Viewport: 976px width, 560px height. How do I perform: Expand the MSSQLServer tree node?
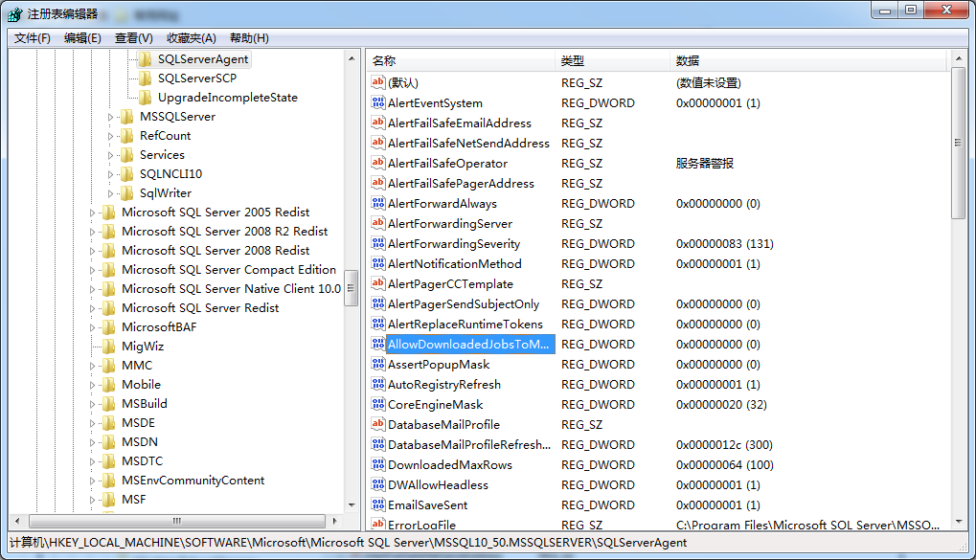coord(112,117)
